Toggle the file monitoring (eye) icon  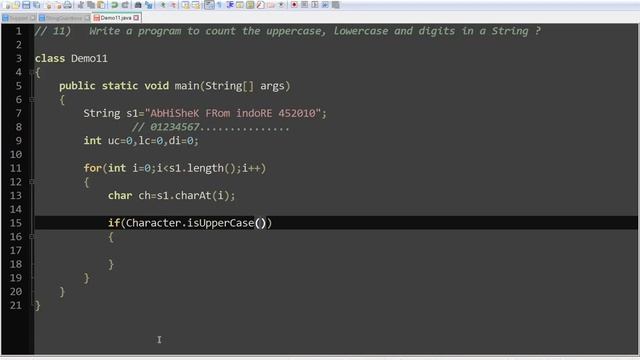tap(281, 5)
